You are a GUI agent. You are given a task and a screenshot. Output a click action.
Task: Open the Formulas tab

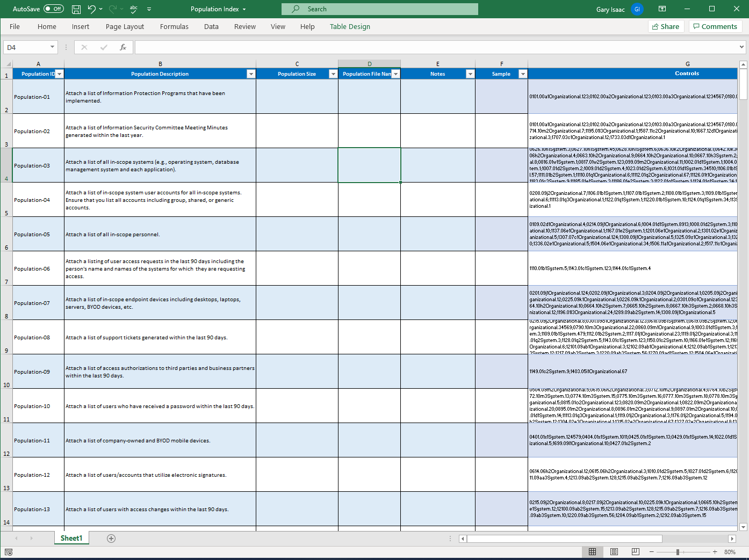click(x=174, y=26)
